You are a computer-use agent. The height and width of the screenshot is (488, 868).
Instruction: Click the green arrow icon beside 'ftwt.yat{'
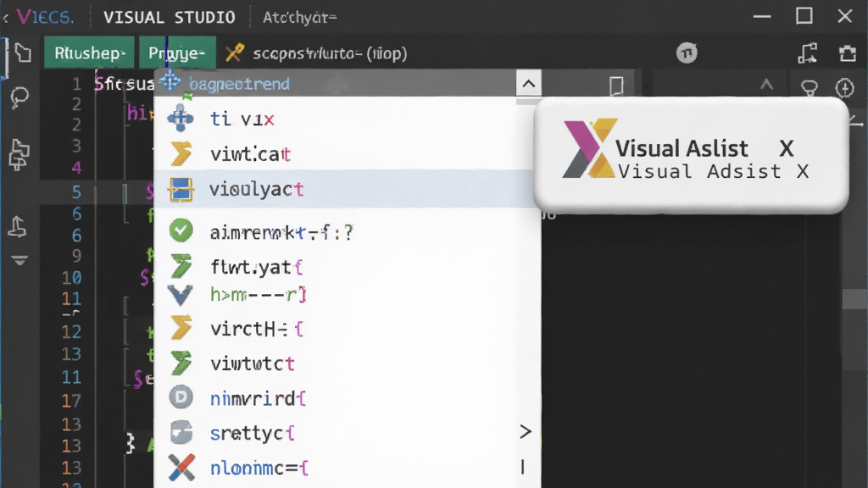(181, 266)
